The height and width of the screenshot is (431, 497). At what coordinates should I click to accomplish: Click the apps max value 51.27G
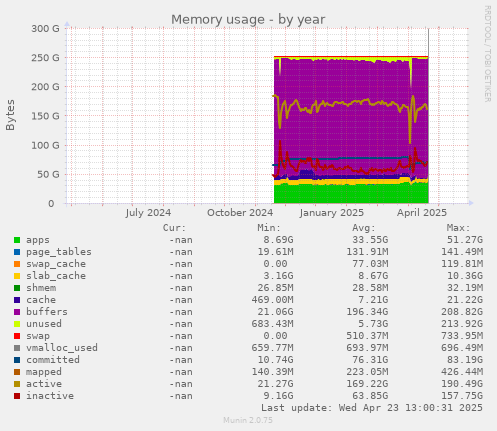click(465, 240)
